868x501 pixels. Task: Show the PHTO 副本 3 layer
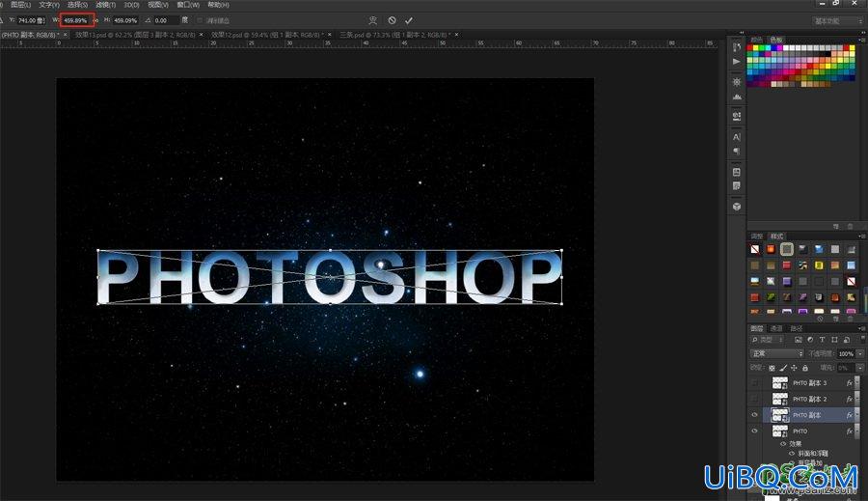coord(754,383)
